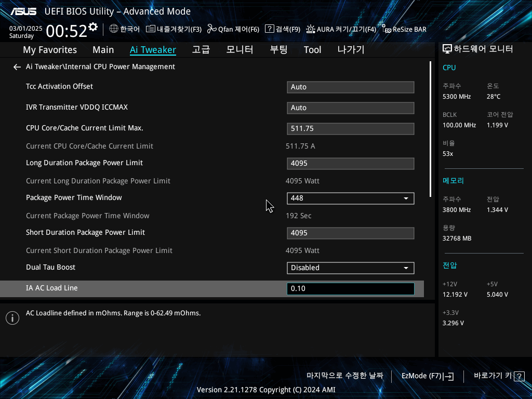
Task: Click the 12.192 V reading
Action: pyautogui.click(x=455, y=295)
